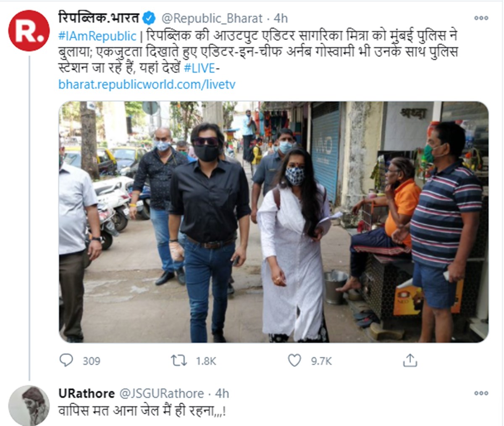Screen dimensions: 504x426
Task: Open the रिपब्लिक.भारत display name
Action: coord(99,18)
